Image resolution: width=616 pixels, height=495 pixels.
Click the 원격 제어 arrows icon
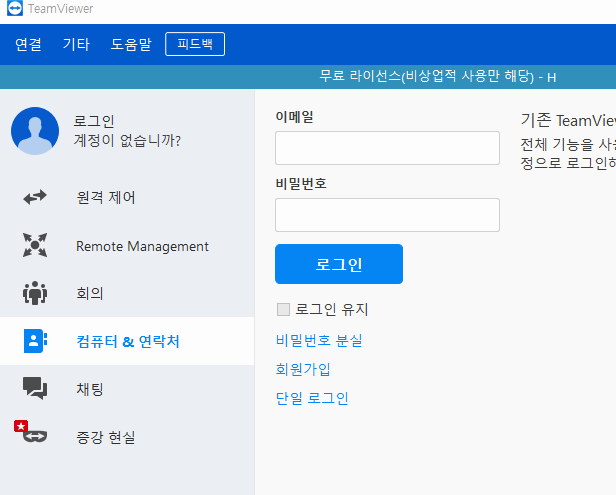[x=35, y=197]
